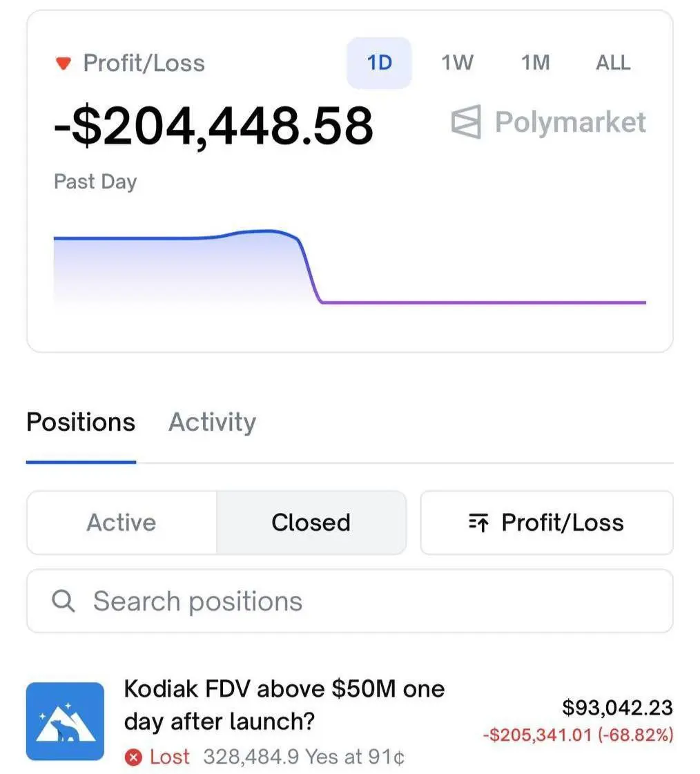700x774 pixels.
Task: Select the 1D time range
Action: point(379,63)
